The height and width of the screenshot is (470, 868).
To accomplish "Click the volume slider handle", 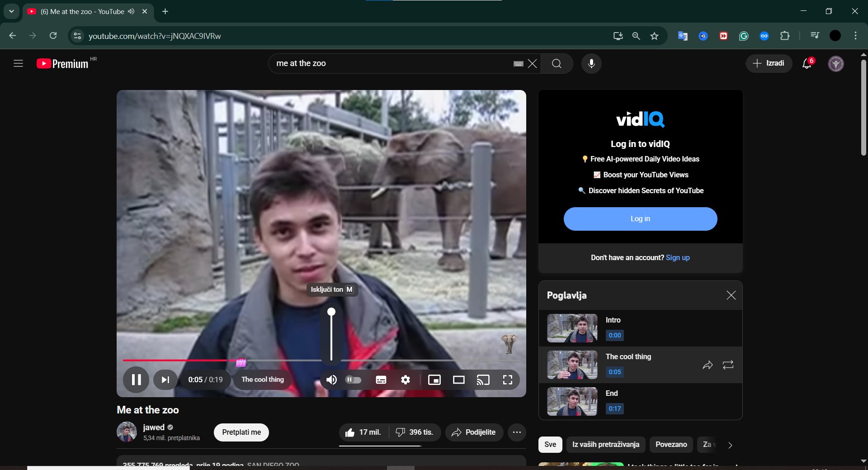I will point(331,312).
